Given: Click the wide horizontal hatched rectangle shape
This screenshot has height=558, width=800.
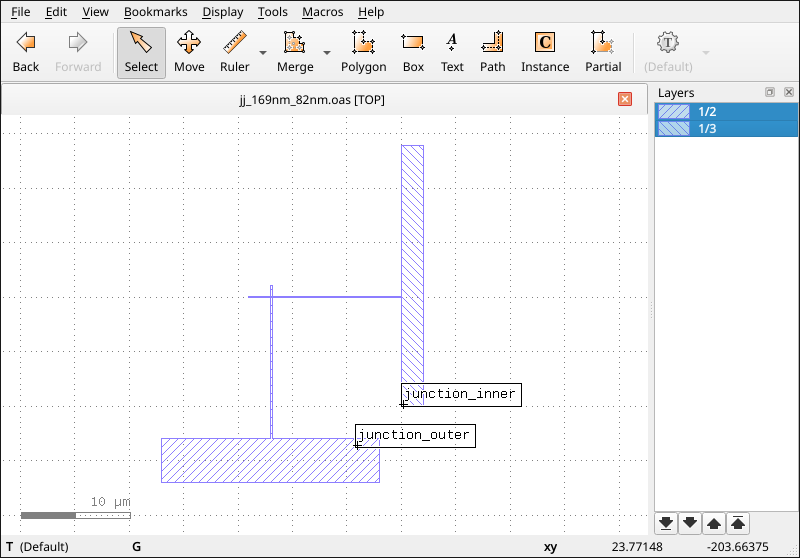Looking at the screenshot, I should point(270,460).
